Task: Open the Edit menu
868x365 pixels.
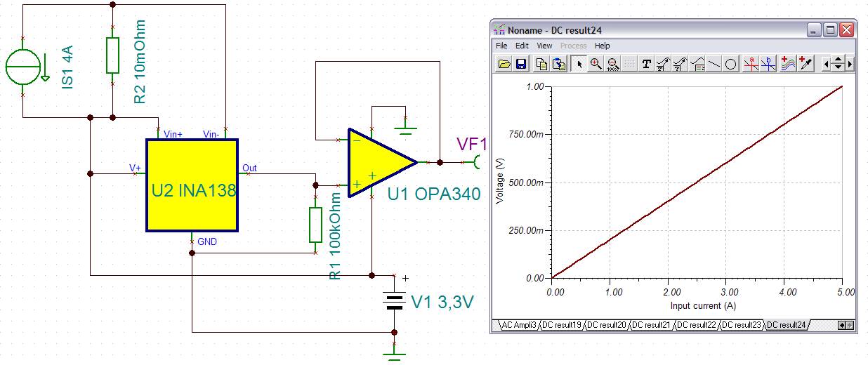Action: pos(522,46)
